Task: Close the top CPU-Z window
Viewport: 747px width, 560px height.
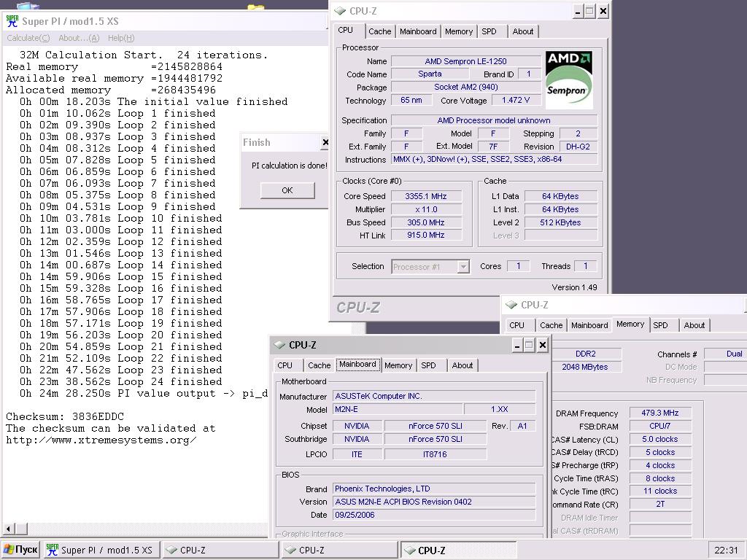Action: pos(603,12)
